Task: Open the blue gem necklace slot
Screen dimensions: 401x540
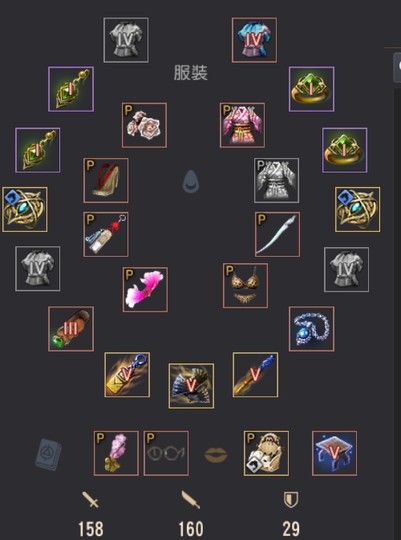Action: [x=311, y=329]
